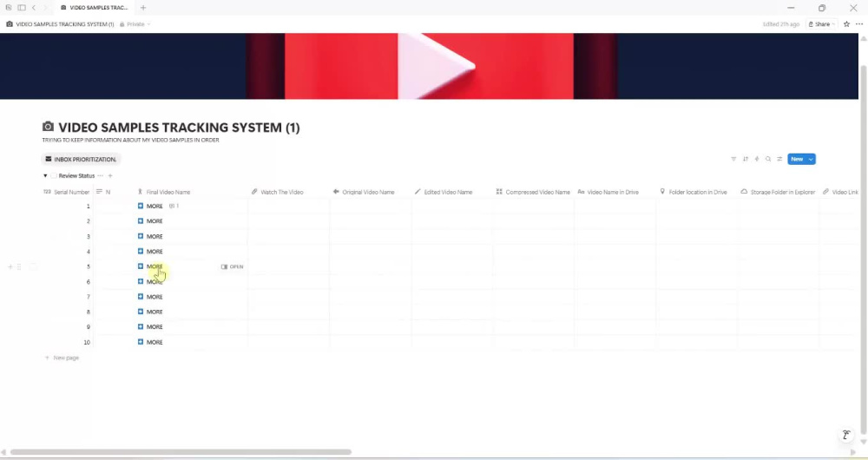Toggle the sidebar panel icon in title bar

pos(22,8)
